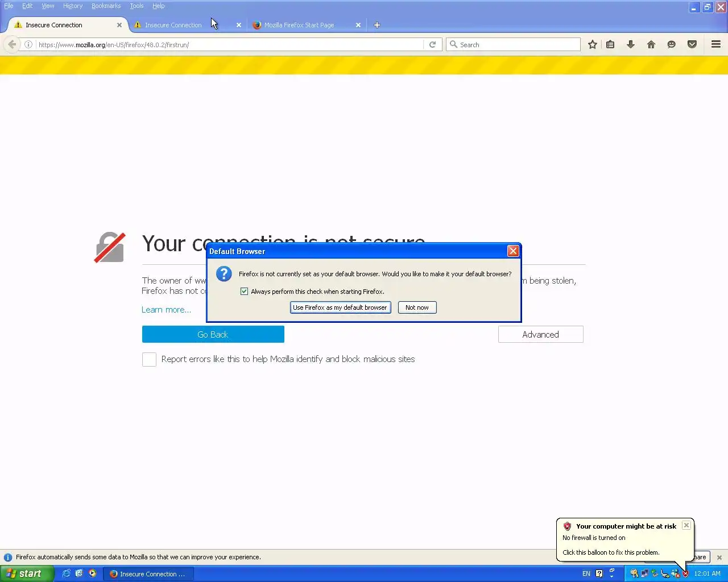This screenshot has width=728, height=582.
Task: Click the red security shield tray icon
Action: click(685, 573)
